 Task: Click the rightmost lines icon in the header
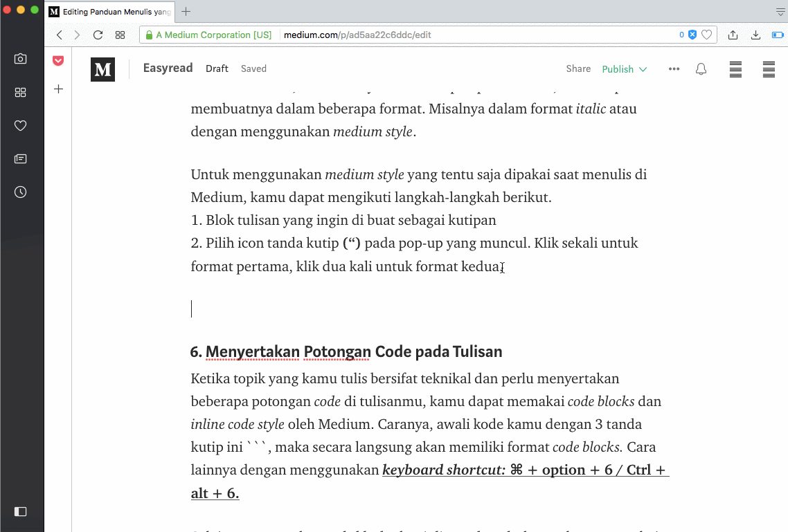pos(769,69)
